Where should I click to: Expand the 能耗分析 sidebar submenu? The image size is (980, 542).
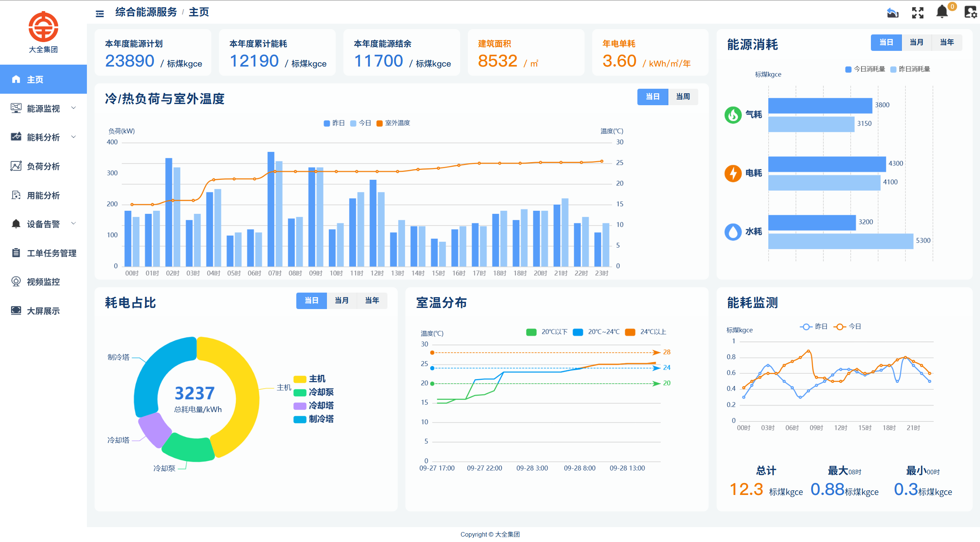[x=43, y=137]
